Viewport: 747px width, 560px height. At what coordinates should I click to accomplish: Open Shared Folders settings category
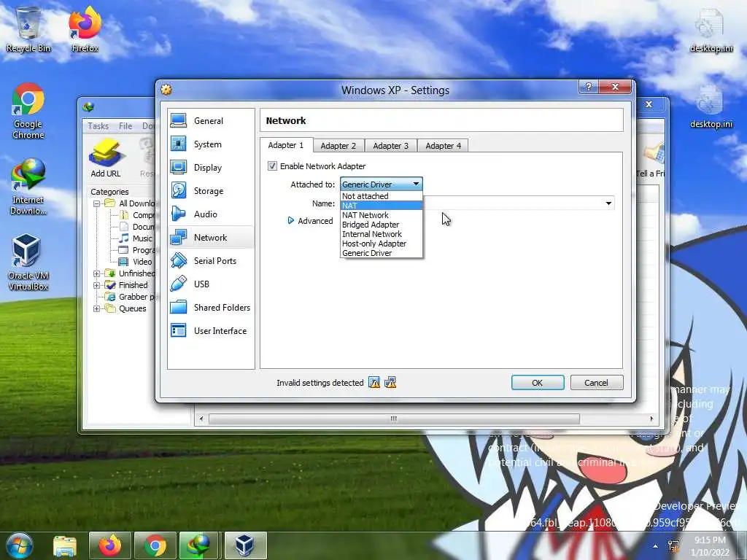(211, 308)
